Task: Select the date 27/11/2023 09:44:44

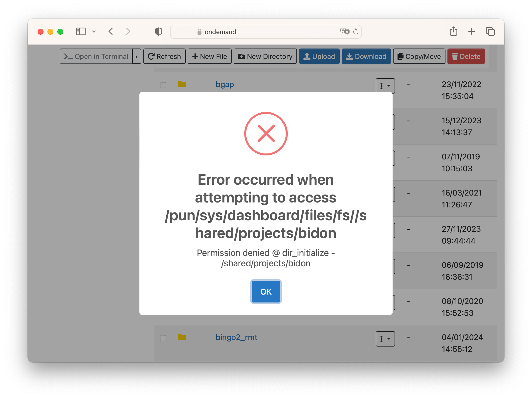Action: 461,235
